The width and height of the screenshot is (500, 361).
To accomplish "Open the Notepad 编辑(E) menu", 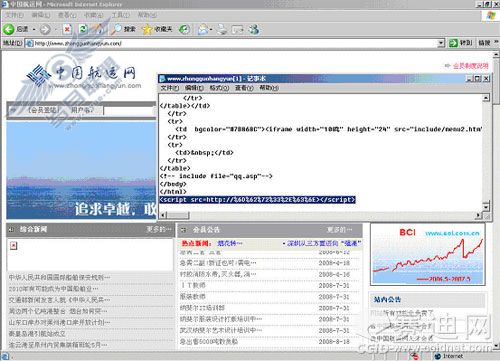I will point(194,88).
